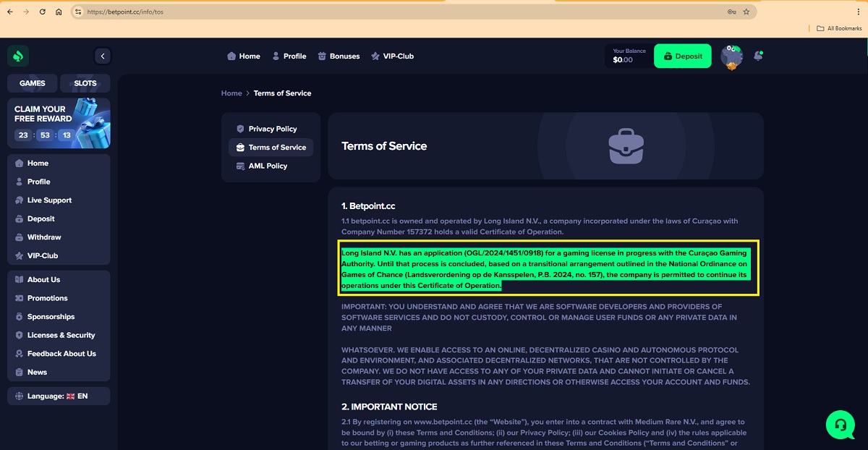The image size is (868, 450).
Task: Collapse the sidebar with the chevron button
Action: click(x=103, y=56)
